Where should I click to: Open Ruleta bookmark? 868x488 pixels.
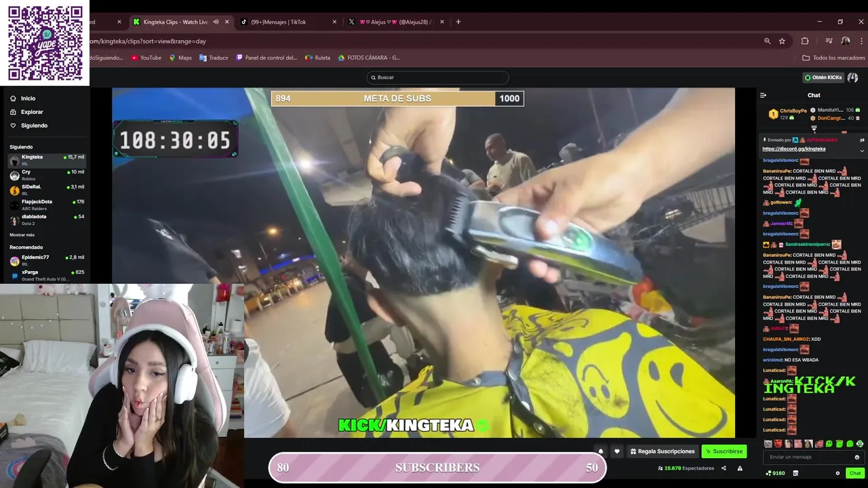317,58
